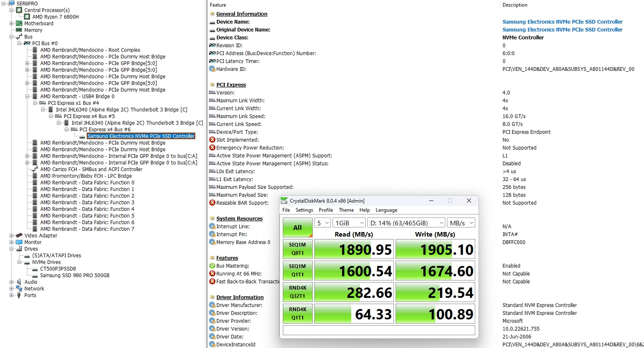Run all benchmarks with the All button
644x348 pixels.
tap(297, 227)
